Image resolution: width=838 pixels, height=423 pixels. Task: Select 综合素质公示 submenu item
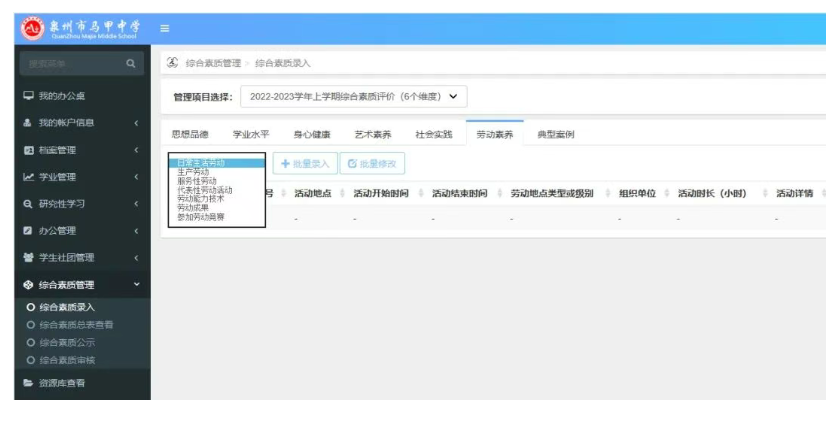tap(67, 343)
